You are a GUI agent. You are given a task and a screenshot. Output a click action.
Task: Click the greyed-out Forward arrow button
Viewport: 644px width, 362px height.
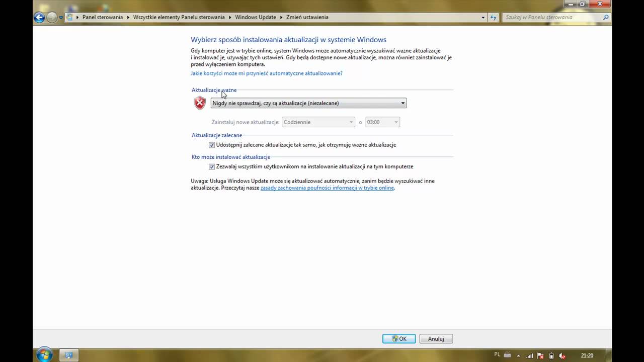(52, 18)
